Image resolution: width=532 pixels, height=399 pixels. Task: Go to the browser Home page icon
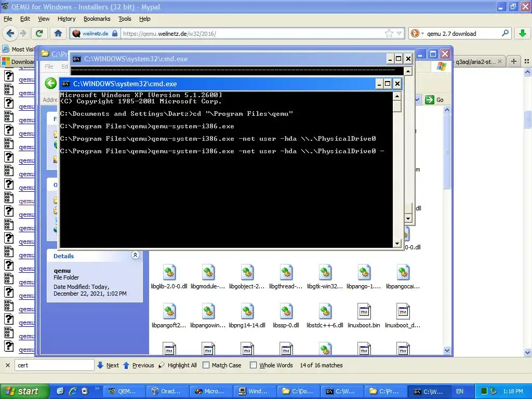click(x=58, y=33)
